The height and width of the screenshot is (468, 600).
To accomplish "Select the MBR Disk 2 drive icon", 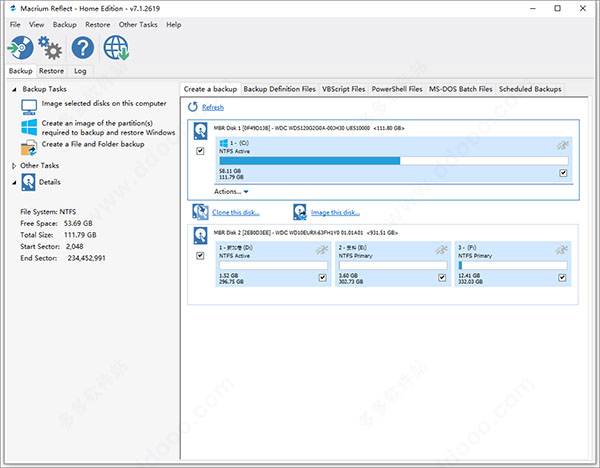I will (201, 236).
